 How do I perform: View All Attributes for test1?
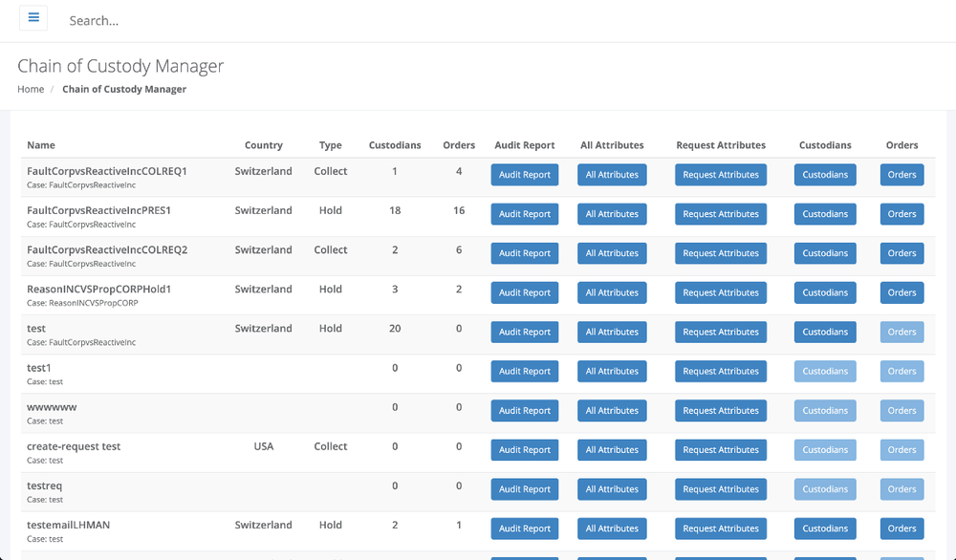pyautogui.click(x=612, y=371)
